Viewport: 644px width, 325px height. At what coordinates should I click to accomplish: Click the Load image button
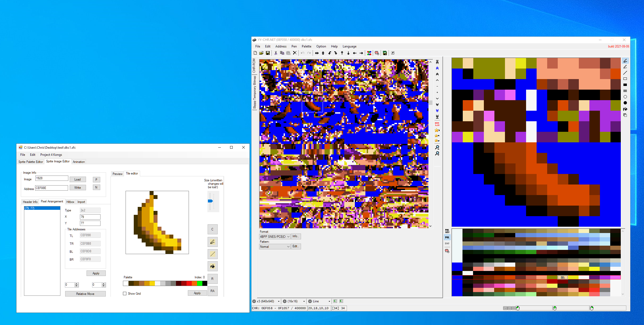pos(78,180)
